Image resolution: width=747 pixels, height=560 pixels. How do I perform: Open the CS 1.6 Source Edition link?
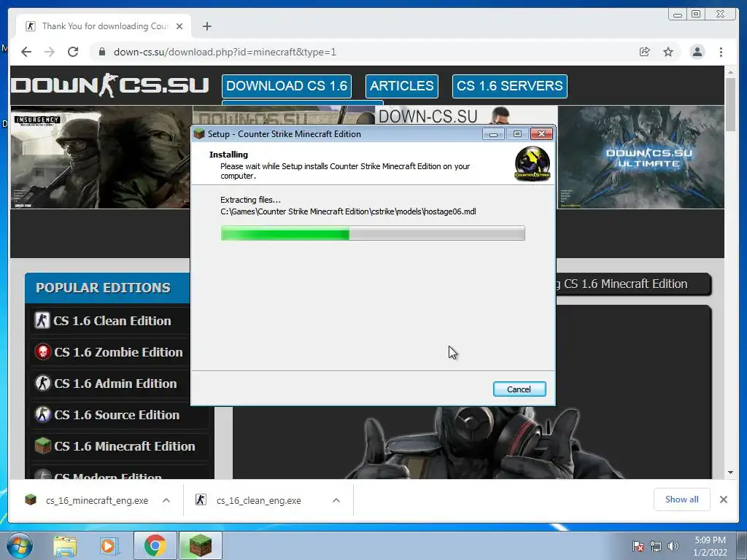coord(117,415)
